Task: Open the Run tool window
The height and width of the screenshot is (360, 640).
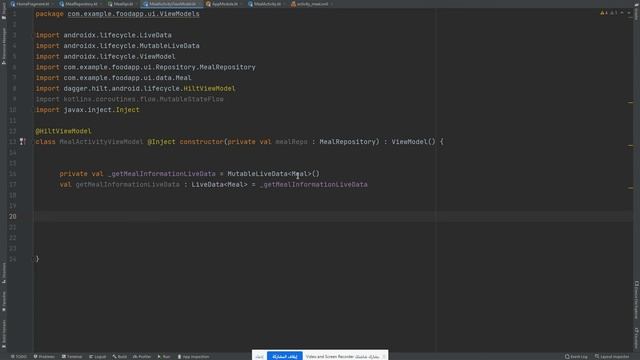Action: tap(164, 357)
